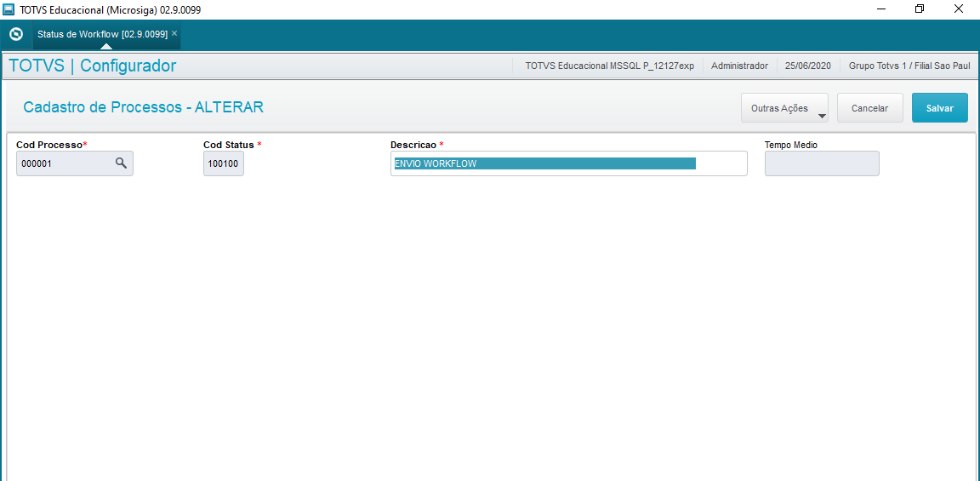Restore down the application window
This screenshot has height=481, width=980.
[919, 9]
